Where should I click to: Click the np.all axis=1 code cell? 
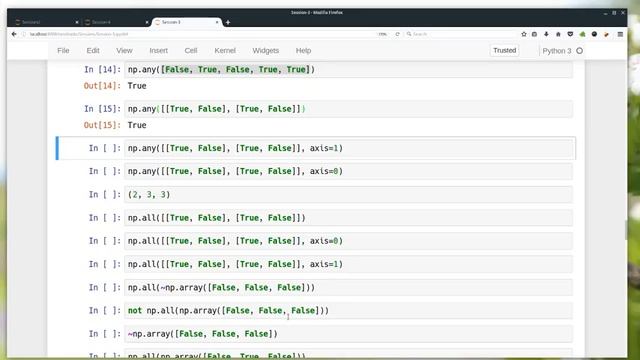pos(348,264)
